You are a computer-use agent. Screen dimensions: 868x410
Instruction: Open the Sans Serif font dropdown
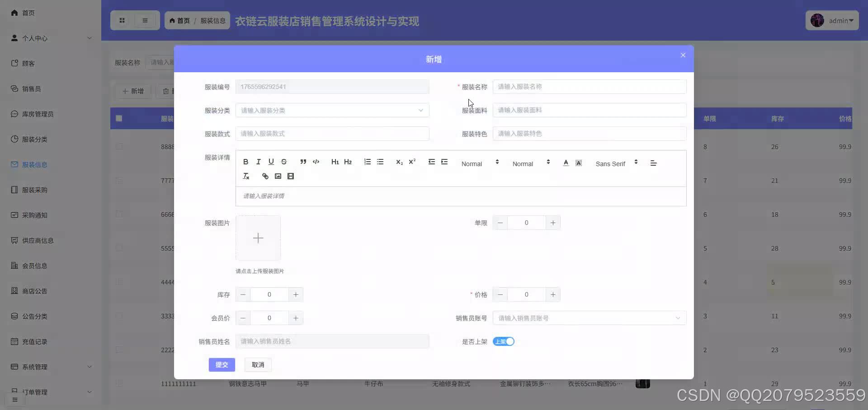tap(616, 163)
